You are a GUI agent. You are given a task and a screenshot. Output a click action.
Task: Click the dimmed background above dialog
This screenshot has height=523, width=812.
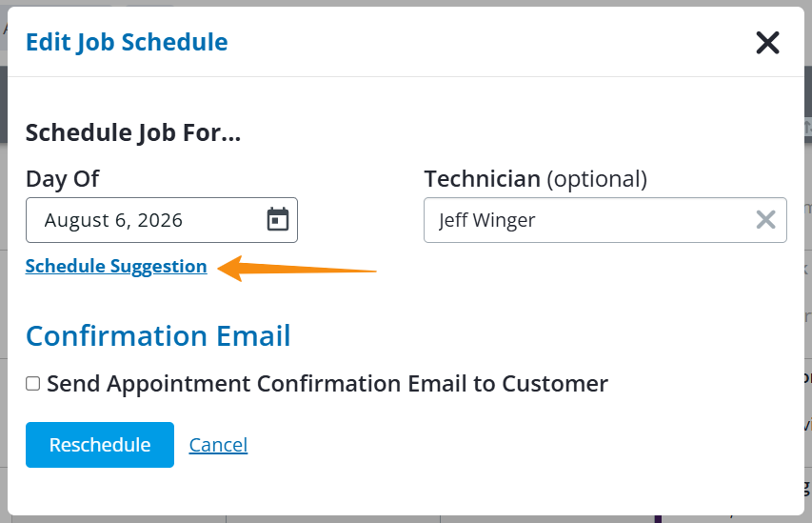pyautogui.click(x=406, y=3)
